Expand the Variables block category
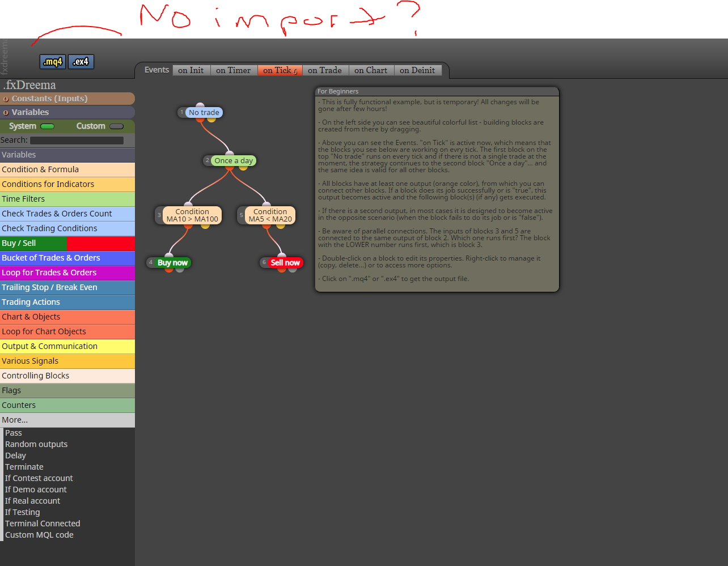The height and width of the screenshot is (566, 728). pyautogui.click(x=67, y=155)
